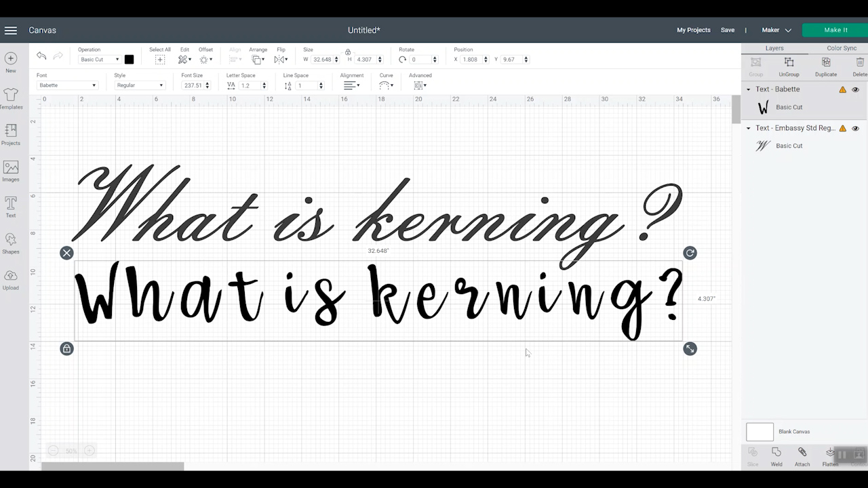This screenshot has width=868, height=488.
Task: Open the Alignment dropdown
Action: tap(351, 85)
